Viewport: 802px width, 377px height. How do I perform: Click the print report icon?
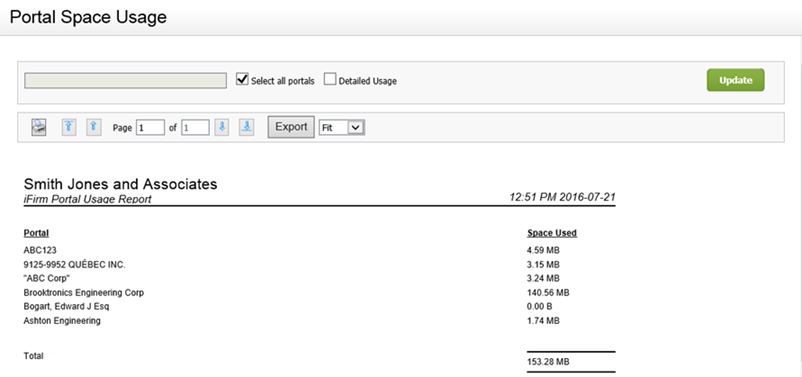(39, 127)
